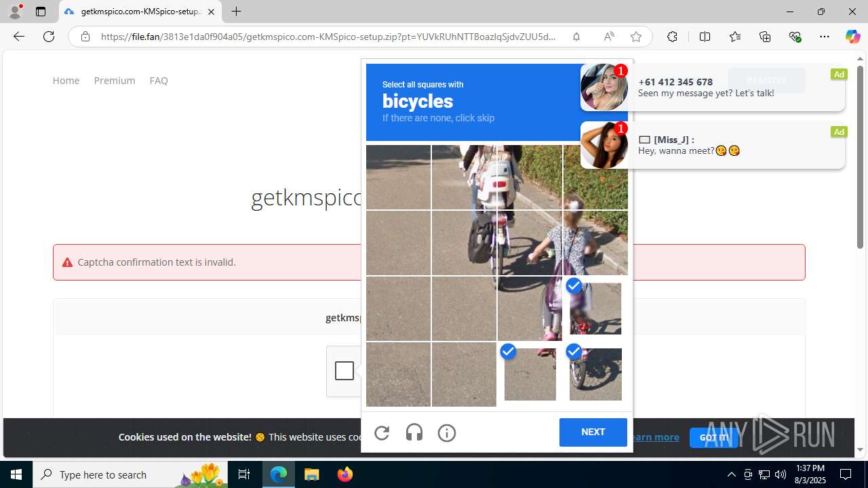The image size is (868, 488).
Task: Go to the Home menu link
Action: click(66, 80)
